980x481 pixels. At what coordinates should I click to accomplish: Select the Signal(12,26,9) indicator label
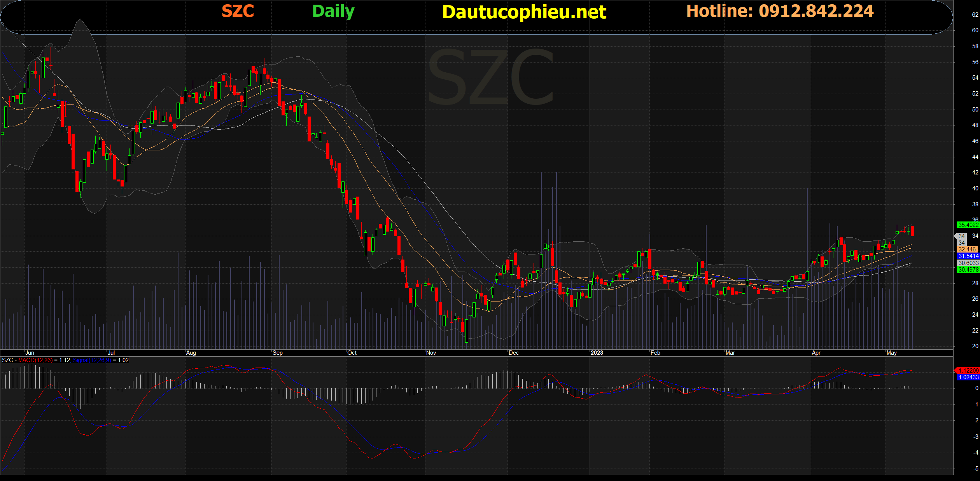coord(92,360)
